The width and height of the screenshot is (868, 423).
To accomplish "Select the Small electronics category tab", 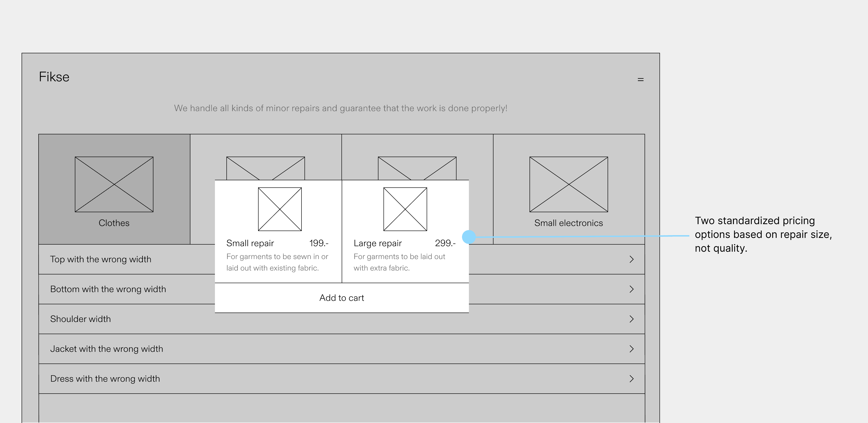I will pyautogui.click(x=568, y=223).
